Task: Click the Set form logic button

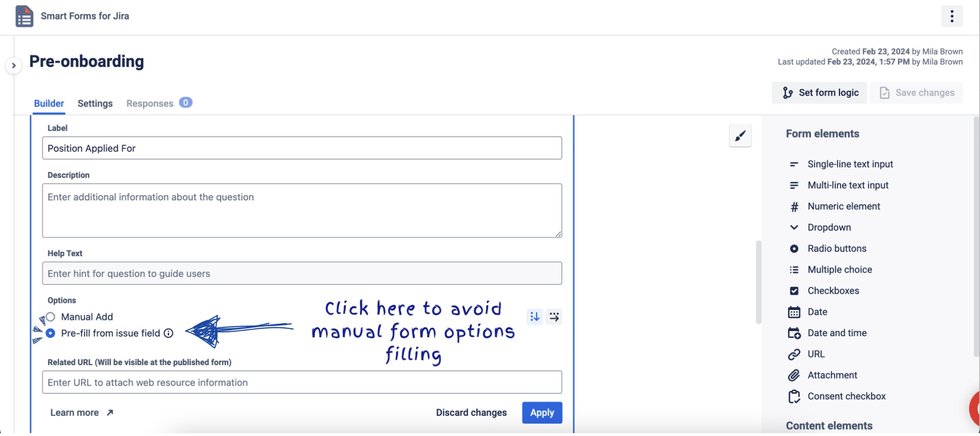Action: [819, 93]
